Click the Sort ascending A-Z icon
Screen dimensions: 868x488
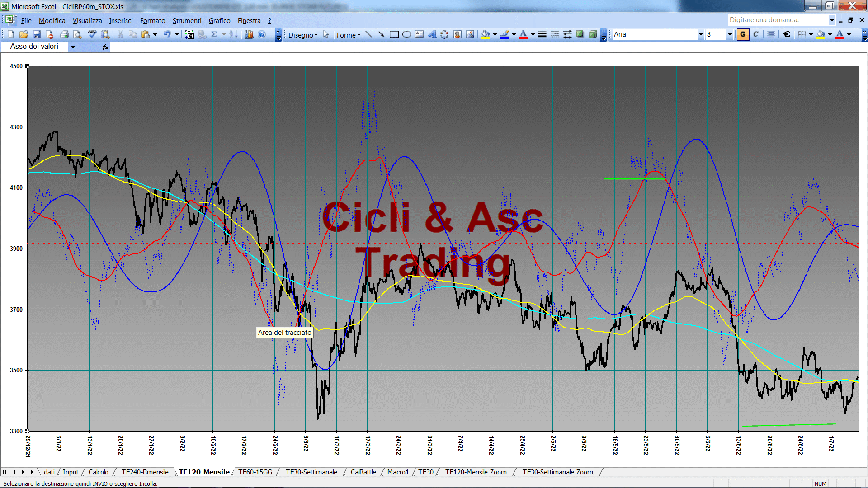(x=233, y=34)
